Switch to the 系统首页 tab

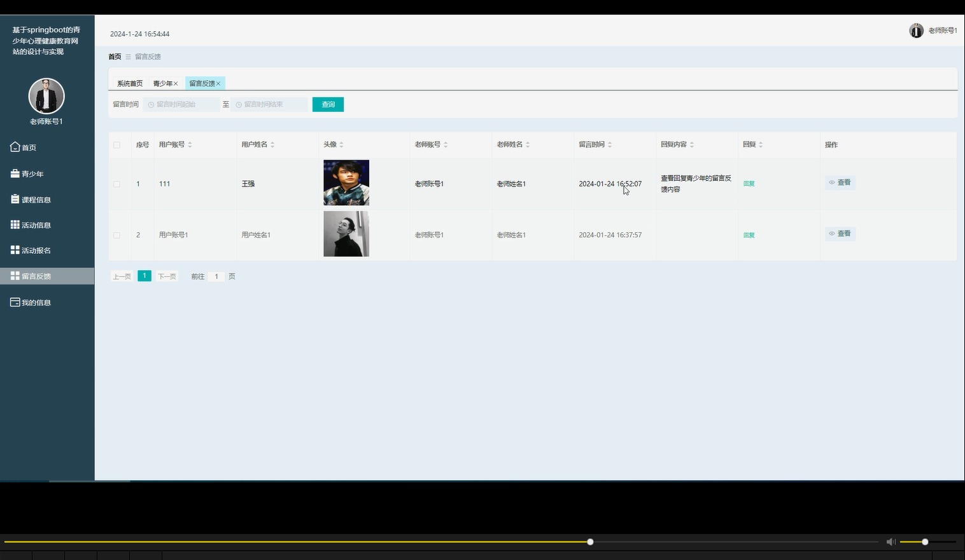[130, 83]
